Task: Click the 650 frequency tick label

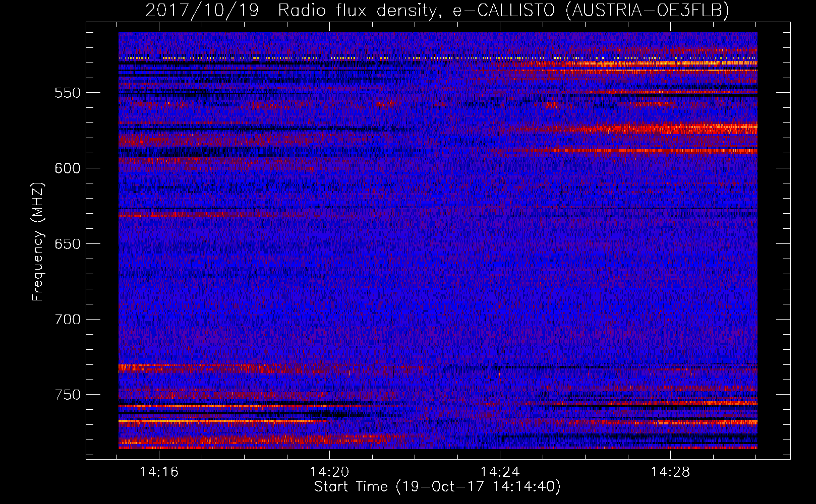Action: click(68, 244)
